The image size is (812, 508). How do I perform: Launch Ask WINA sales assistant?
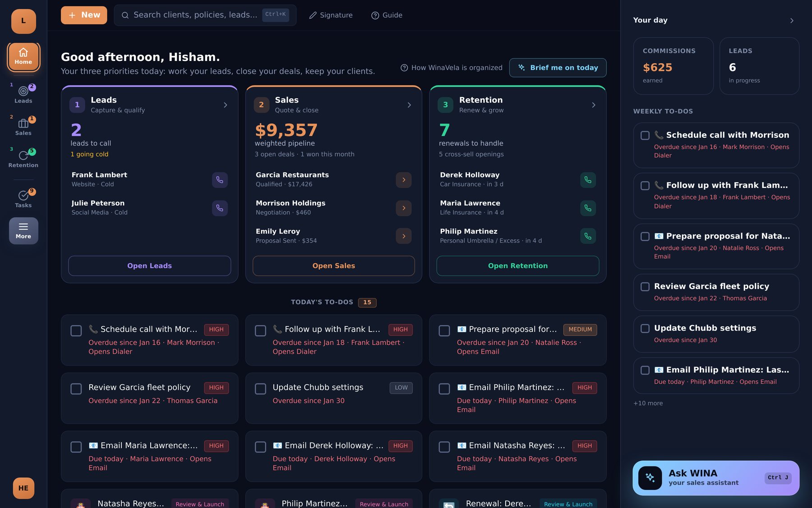716,478
